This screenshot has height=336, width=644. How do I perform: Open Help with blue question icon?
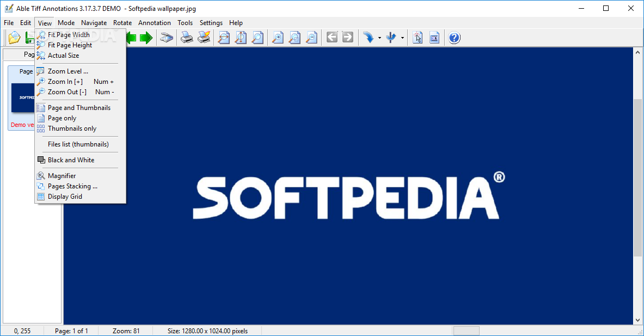[454, 38]
